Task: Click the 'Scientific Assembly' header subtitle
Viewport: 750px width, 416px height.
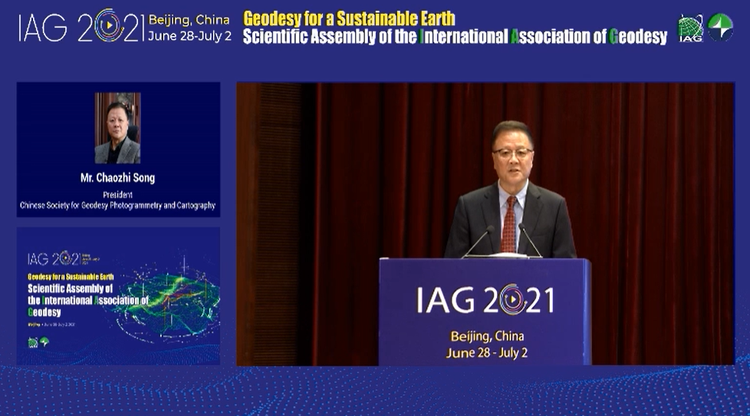Action: point(455,38)
